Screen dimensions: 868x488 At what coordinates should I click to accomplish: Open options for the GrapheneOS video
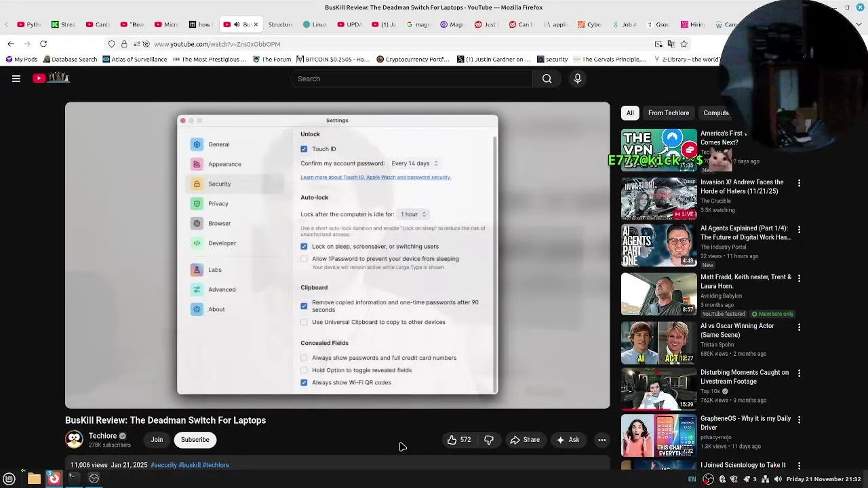coord(799,420)
